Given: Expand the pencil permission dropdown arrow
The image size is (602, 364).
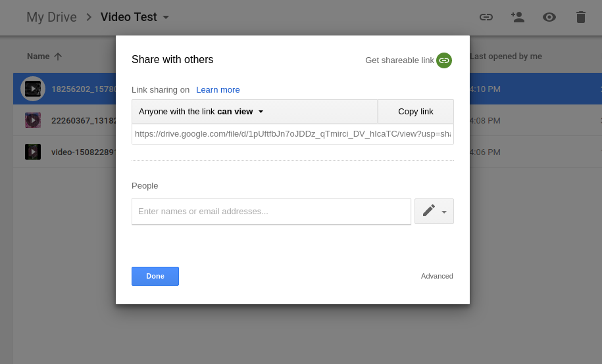Looking at the screenshot, I should coord(444,212).
